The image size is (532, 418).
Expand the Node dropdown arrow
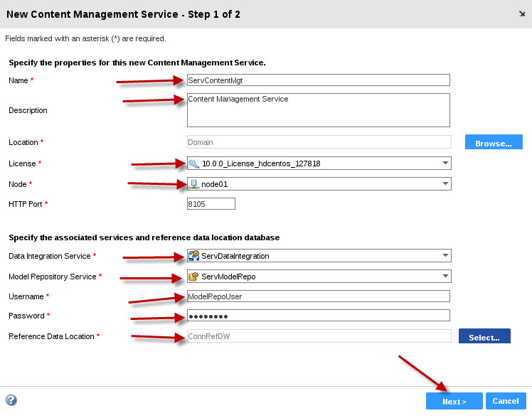point(445,183)
